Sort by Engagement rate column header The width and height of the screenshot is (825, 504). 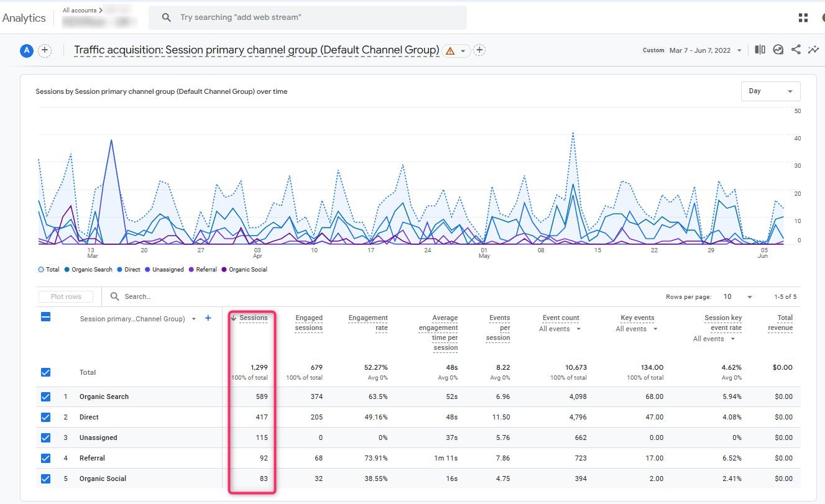tap(368, 323)
